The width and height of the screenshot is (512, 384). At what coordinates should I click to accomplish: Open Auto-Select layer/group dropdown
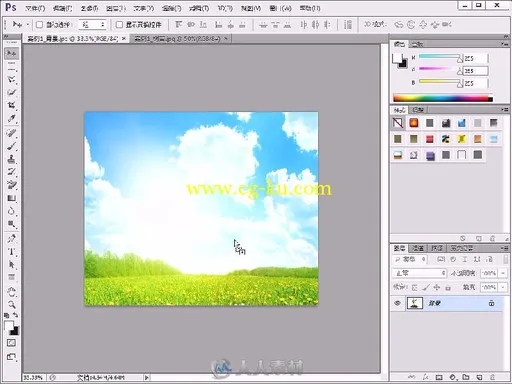point(93,25)
